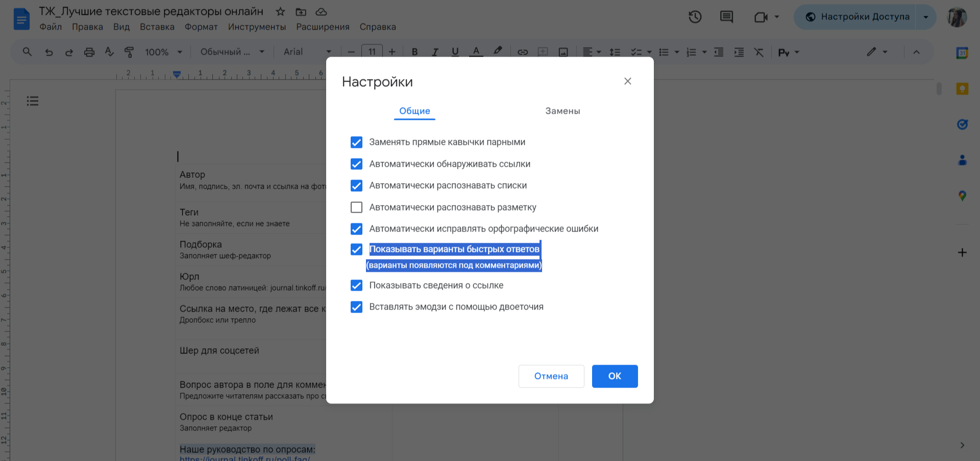The width and height of the screenshot is (980, 461).
Task: Open the Инструменты menu
Action: tap(257, 27)
